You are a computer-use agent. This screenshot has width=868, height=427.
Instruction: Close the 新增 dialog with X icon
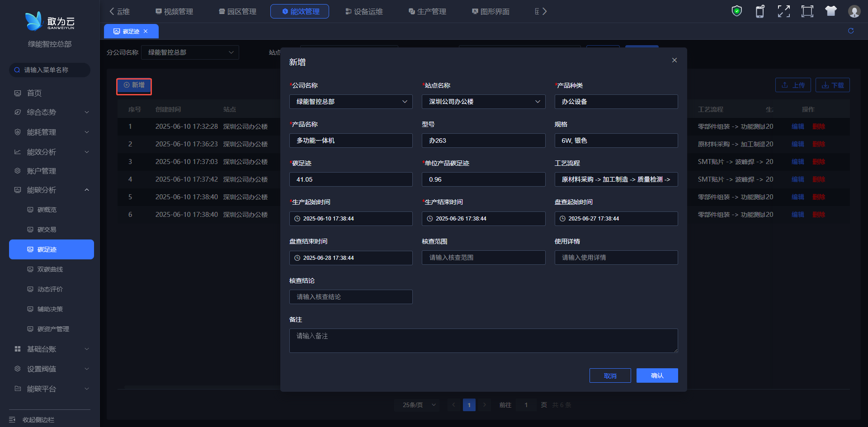(x=674, y=61)
